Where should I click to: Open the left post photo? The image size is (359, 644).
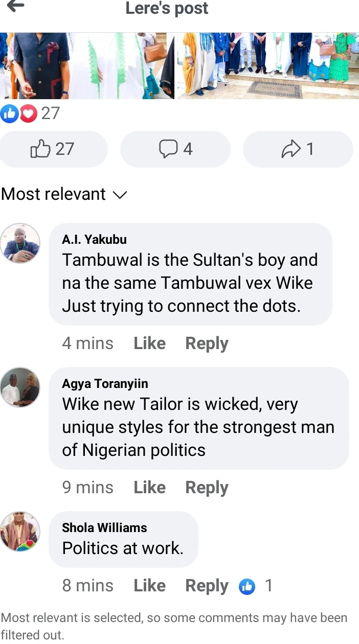[x=87, y=65]
